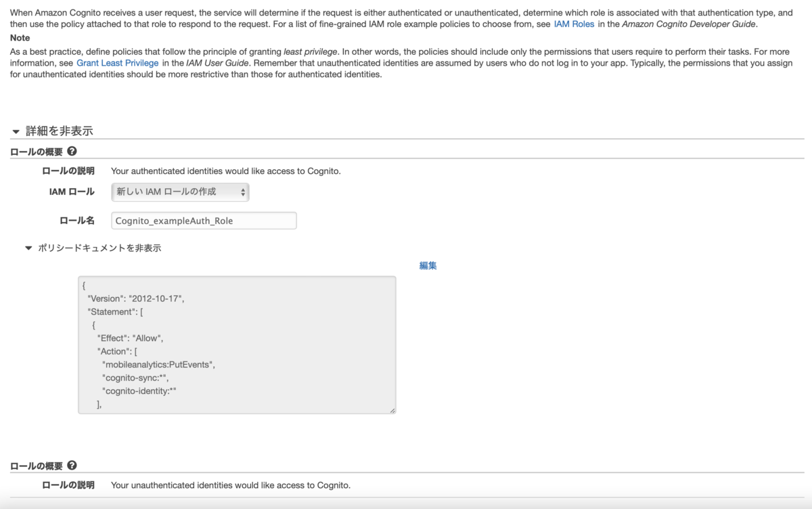The image size is (812, 509).
Task: Open the IAM Roles link
Action: click(x=574, y=24)
